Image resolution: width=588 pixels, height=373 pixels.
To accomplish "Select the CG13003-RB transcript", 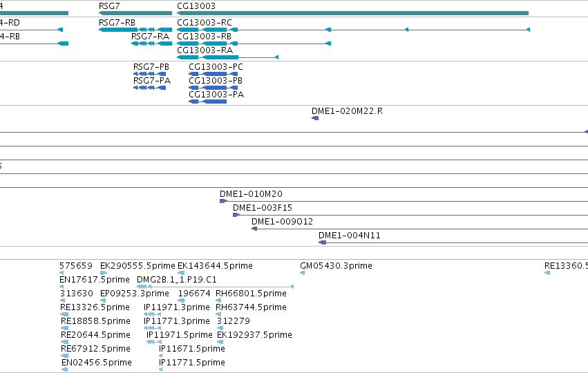I will pyautogui.click(x=254, y=44).
